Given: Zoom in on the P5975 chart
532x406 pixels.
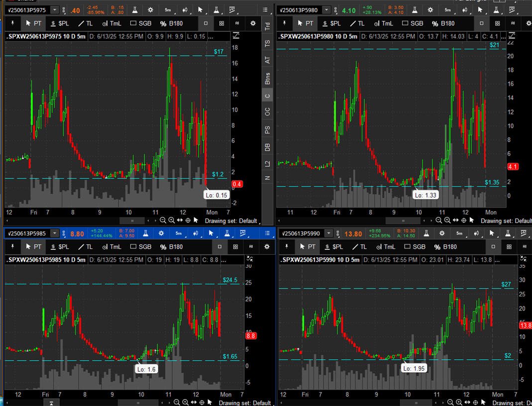Looking at the screenshot, I should [x=171, y=220].
